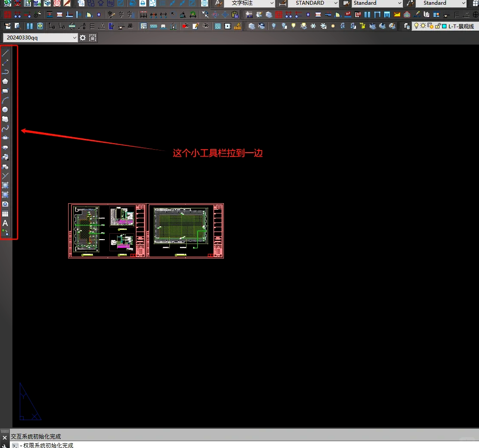This screenshot has height=448, width=479.
Task: Select the Revision Cloud tool
Action: (x=5, y=119)
